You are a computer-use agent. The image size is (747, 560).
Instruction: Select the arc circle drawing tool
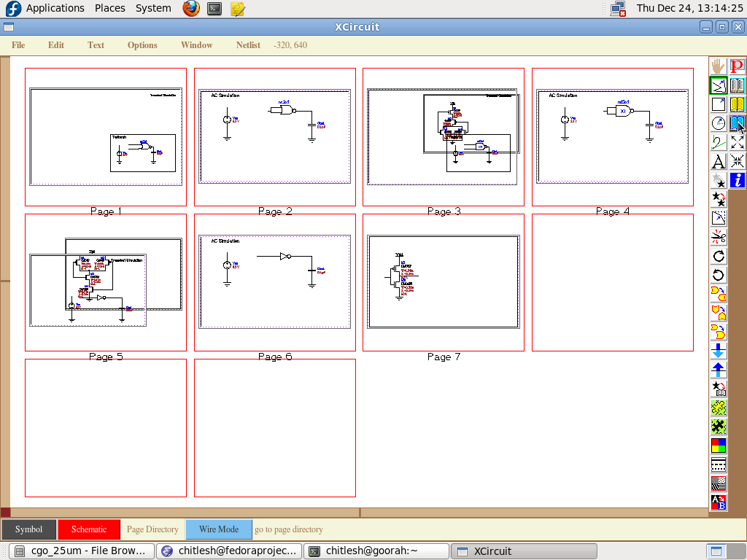point(719,123)
